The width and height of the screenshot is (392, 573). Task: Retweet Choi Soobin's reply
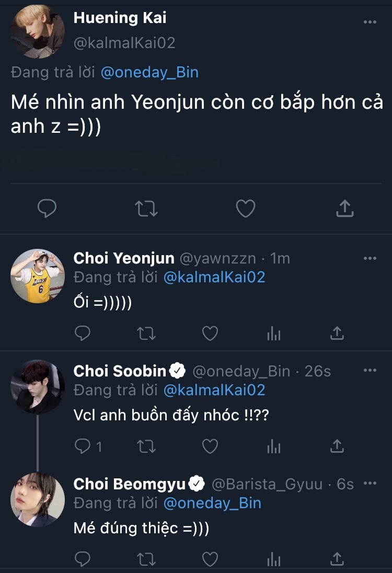click(x=146, y=446)
